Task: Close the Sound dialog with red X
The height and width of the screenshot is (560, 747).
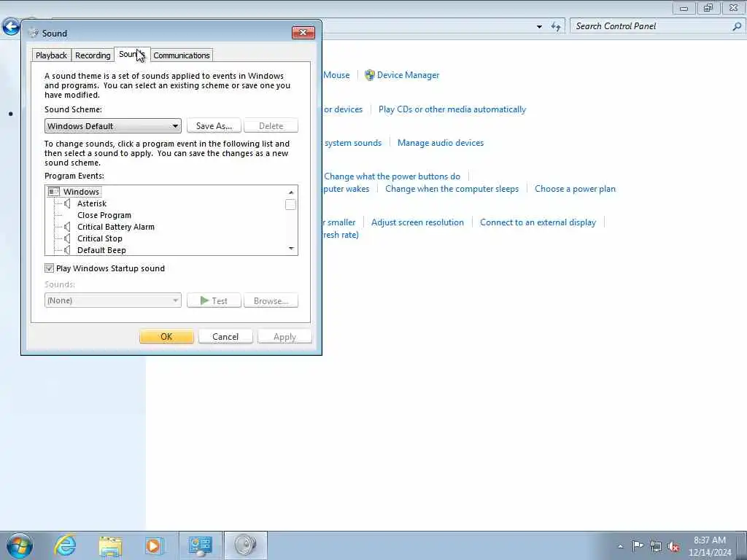Action: [x=303, y=32]
